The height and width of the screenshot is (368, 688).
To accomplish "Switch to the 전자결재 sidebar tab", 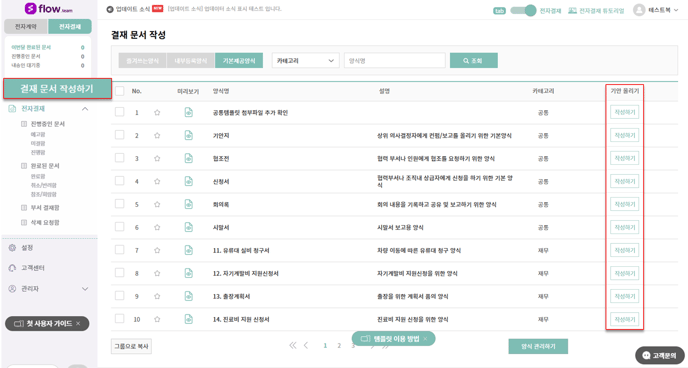I will pyautogui.click(x=70, y=26).
